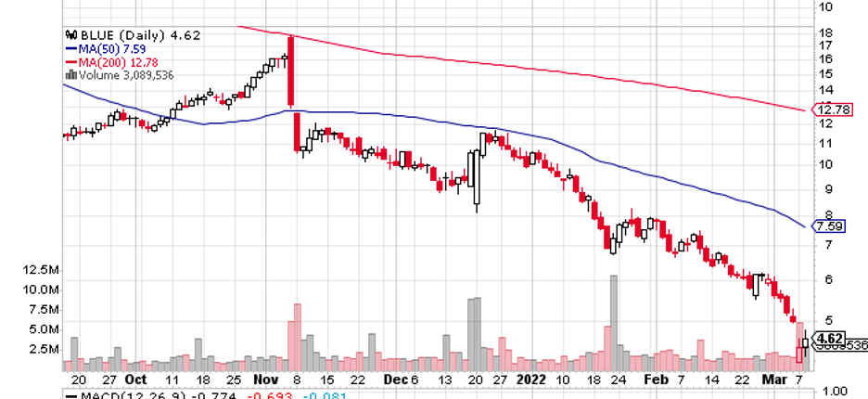Select the 4.62 last price tag on right axis
Viewport: 868px width, 399px height.
pyautogui.click(x=825, y=339)
